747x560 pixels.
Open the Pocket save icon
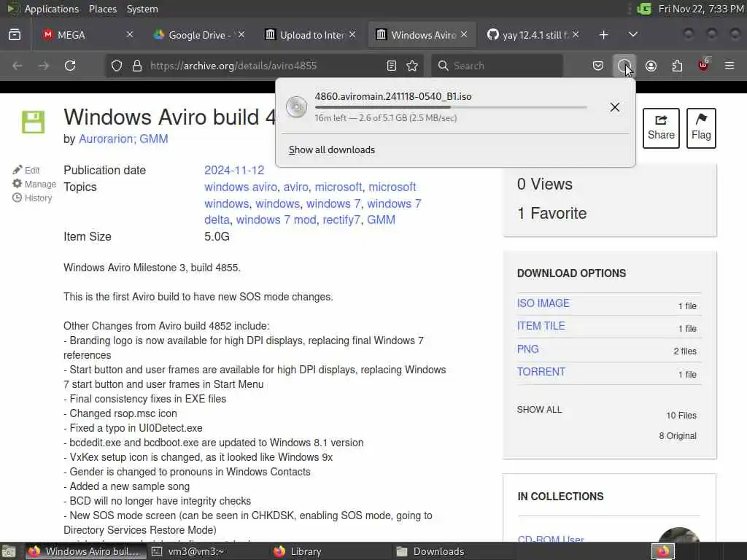pos(598,66)
